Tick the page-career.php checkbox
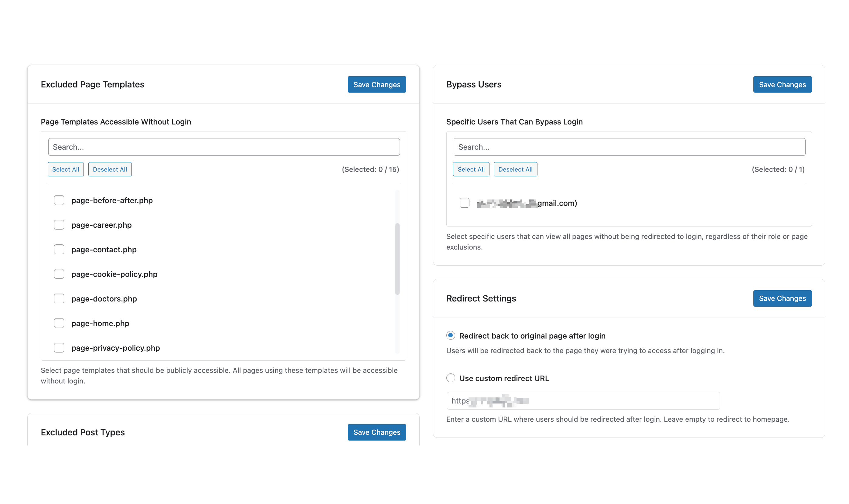Image resolution: width=849 pixels, height=504 pixels. click(x=59, y=225)
